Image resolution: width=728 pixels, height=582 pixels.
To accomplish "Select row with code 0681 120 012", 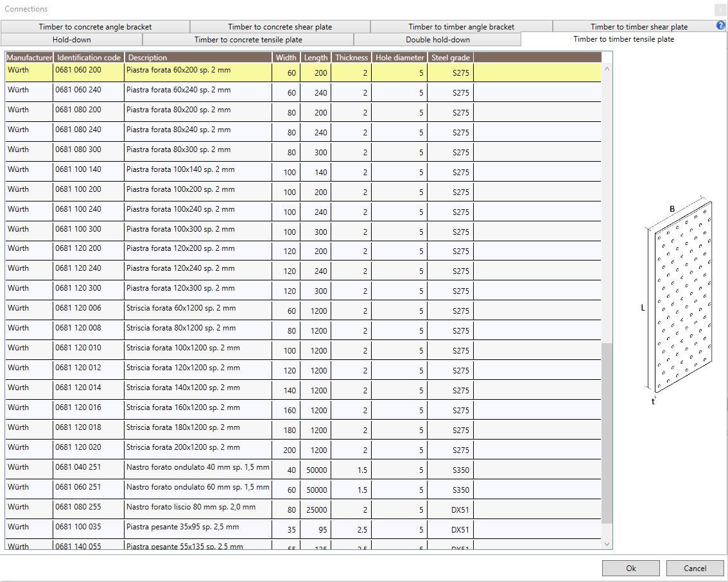I will [x=303, y=370].
